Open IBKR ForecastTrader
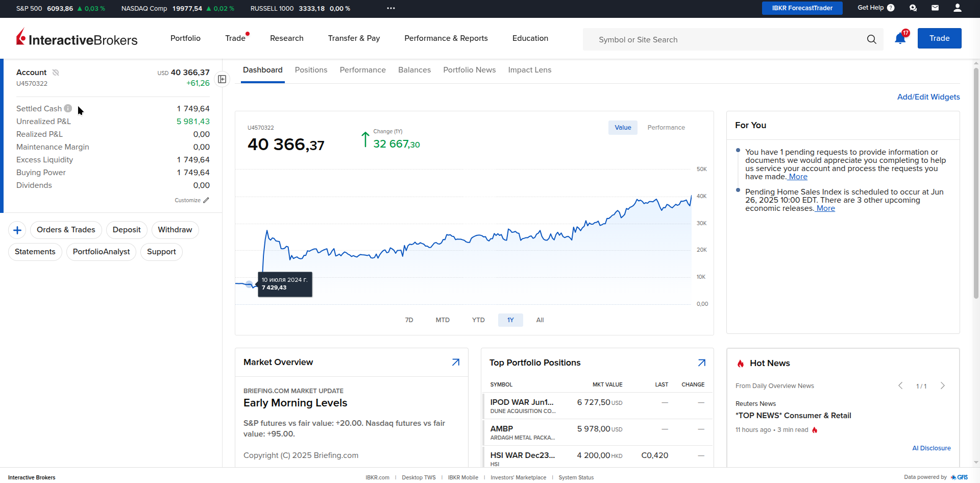The image size is (980, 483). pyautogui.click(x=802, y=8)
